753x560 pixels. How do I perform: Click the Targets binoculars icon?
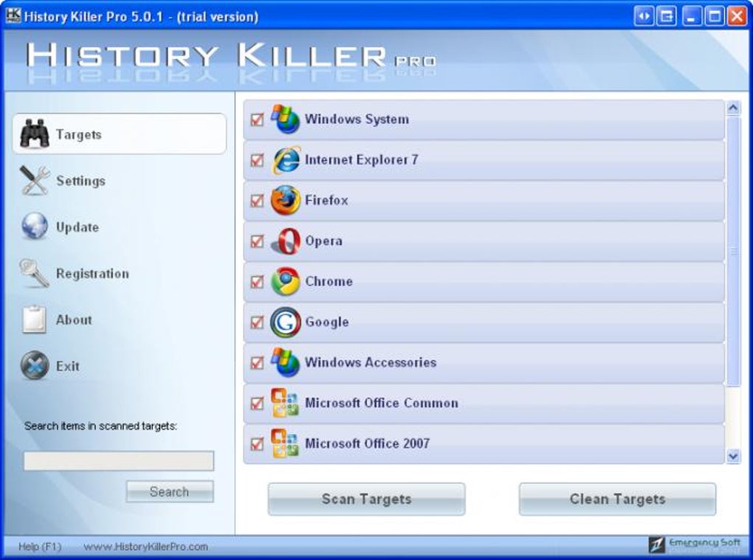34,134
